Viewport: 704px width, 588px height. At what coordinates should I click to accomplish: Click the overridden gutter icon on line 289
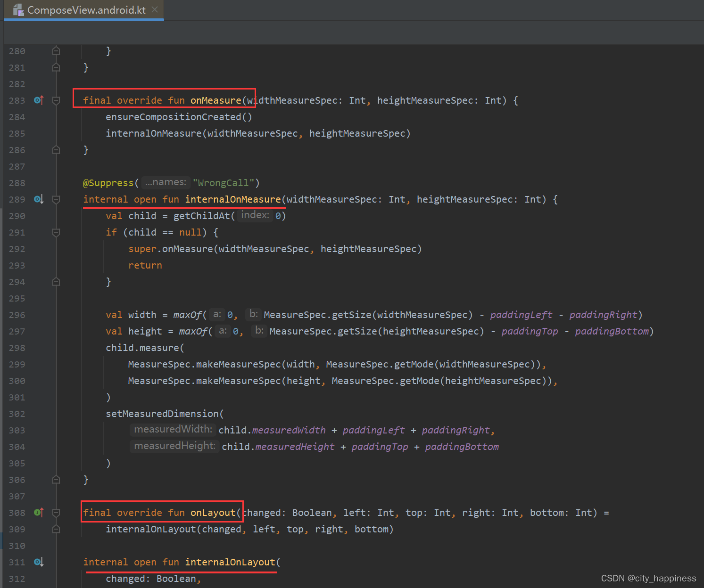(x=39, y=199)
